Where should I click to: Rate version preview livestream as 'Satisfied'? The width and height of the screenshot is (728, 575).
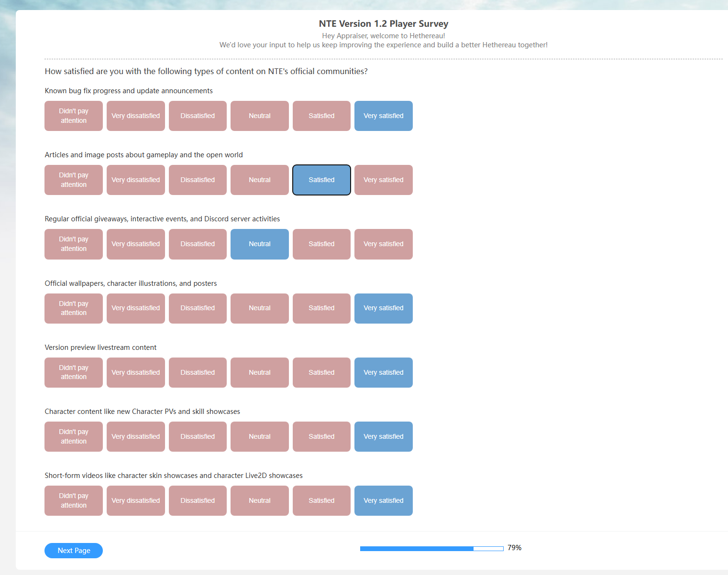tap(321, 372)
